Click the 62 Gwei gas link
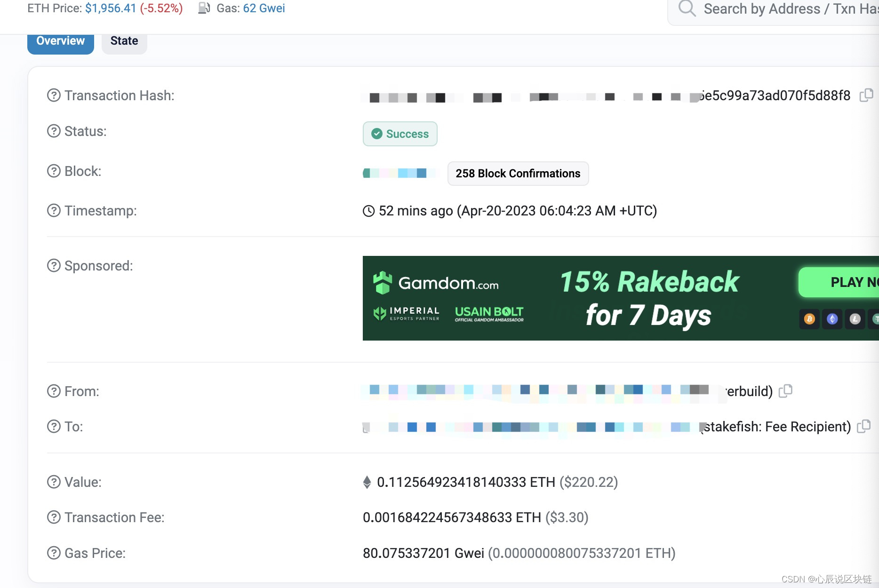Viewport: 879px width, 588px height. pos(264,8)
